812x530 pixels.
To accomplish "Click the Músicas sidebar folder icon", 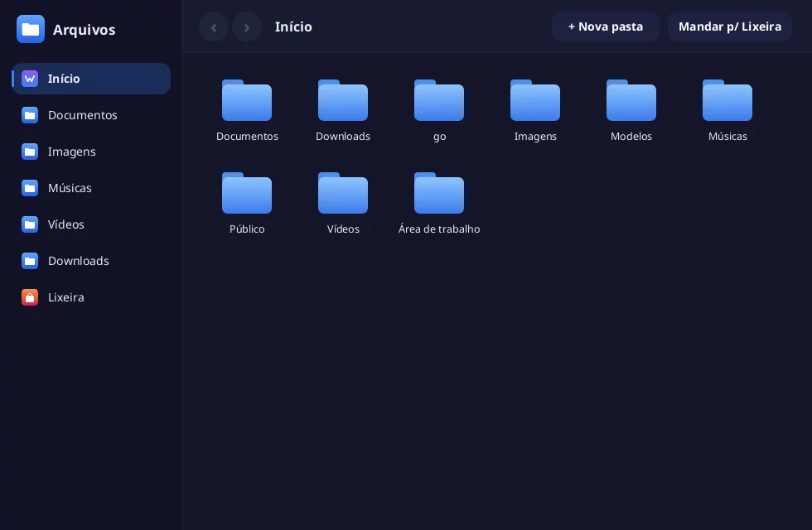I will pyautogui.click(x=30, y=188).
